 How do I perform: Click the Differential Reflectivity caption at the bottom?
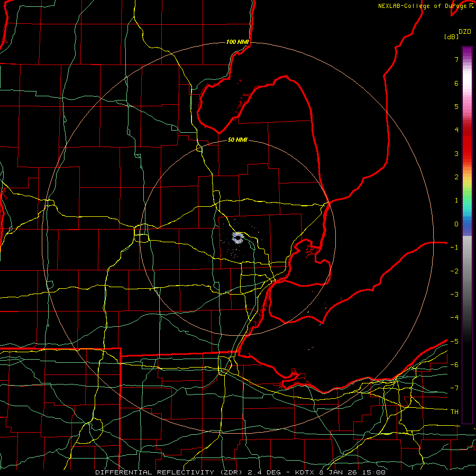[240, 472]
